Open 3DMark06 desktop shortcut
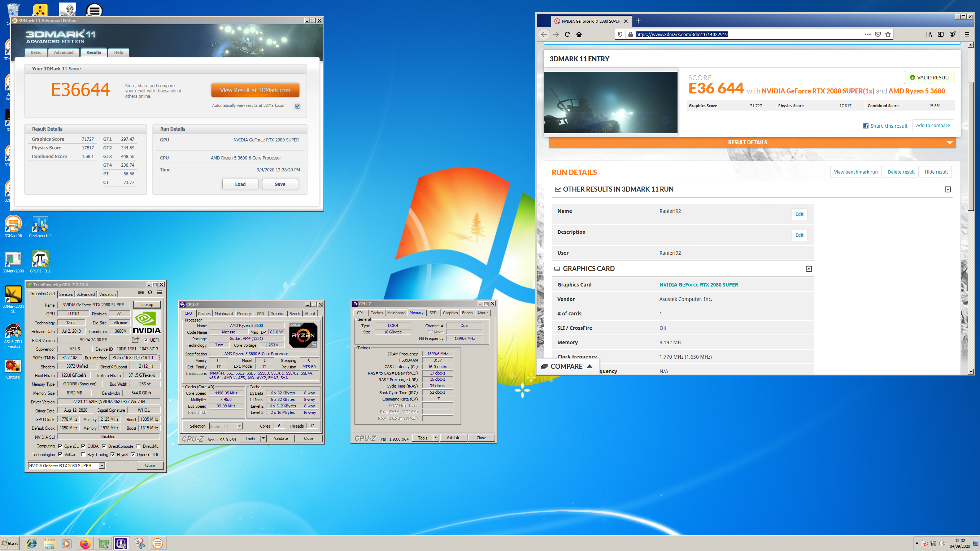The width and height of the screenshot is (980, 551). pyautogui.click(x=13, y=227)
